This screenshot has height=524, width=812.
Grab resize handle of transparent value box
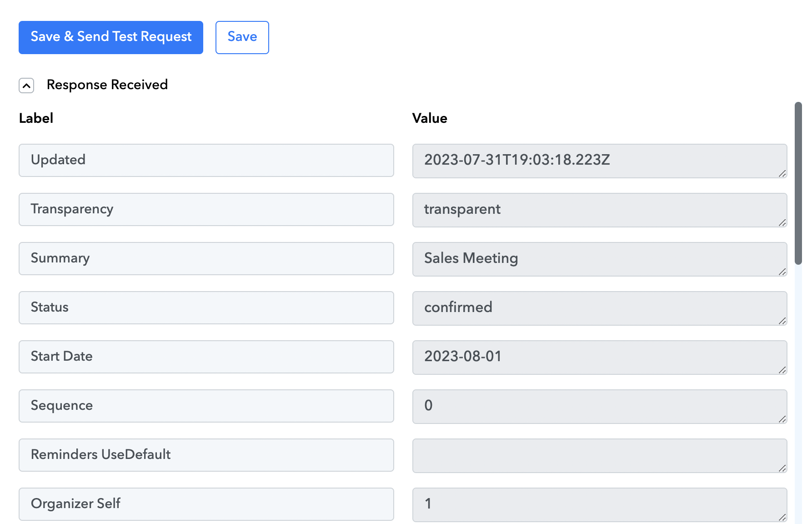tap(782, 222)
